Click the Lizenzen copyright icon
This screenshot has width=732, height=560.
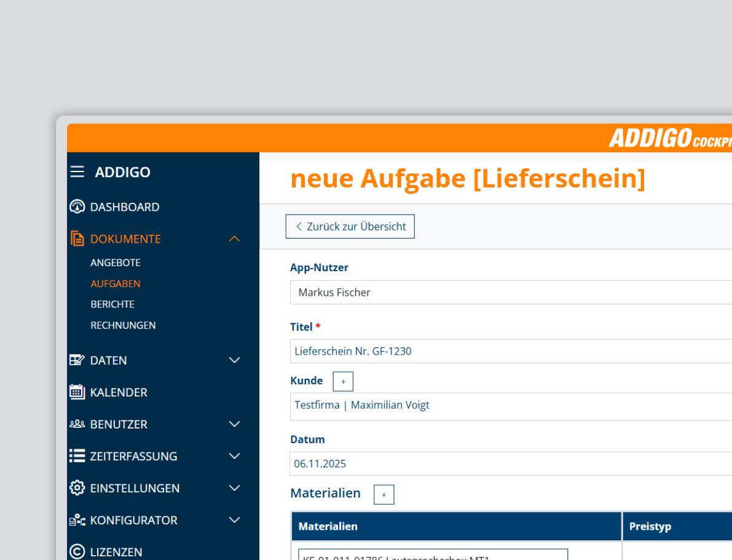point(77,551)
